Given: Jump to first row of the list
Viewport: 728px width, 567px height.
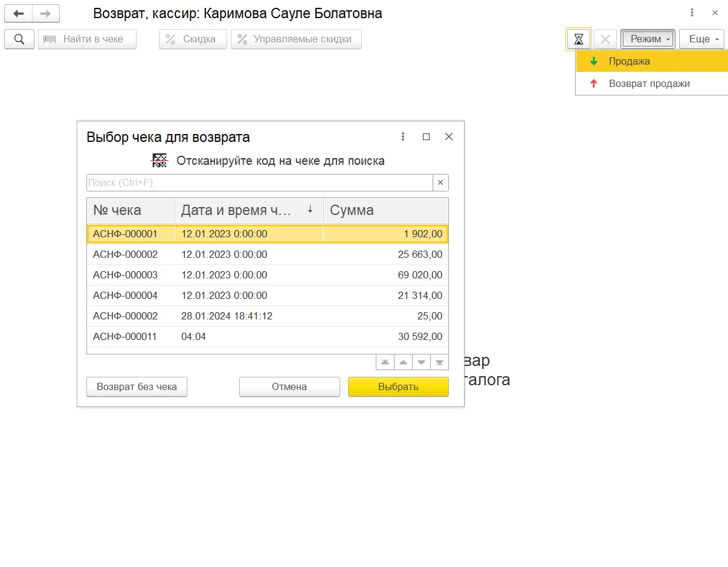Looking at the screenshot, I should coord(385,362).
